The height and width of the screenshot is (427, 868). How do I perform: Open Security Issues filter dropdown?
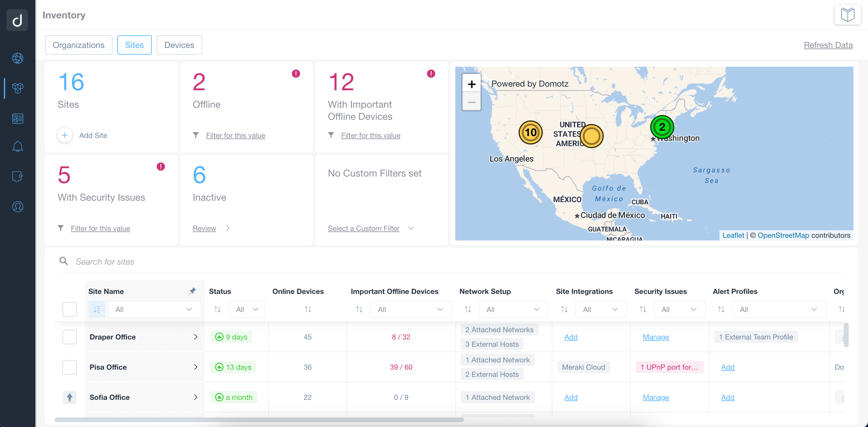[679, 309]
